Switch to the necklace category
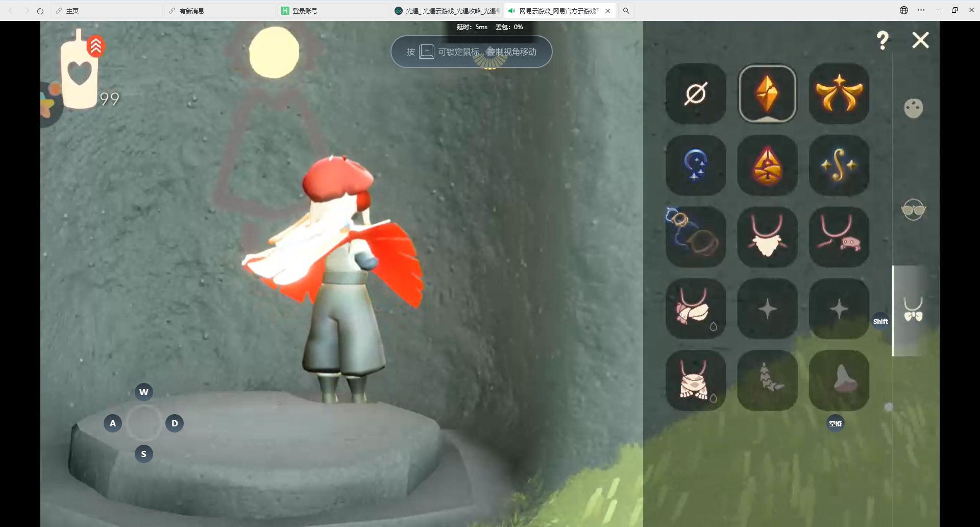This screenshot has width=980, height=527. pyautogui.click(x=914, y=309)
